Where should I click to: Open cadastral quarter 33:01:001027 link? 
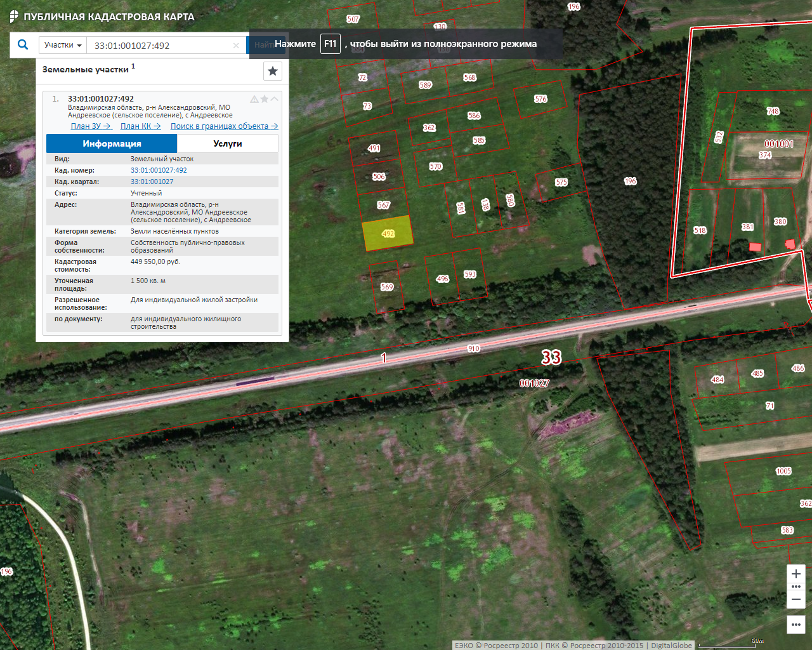tap(152, 182)
